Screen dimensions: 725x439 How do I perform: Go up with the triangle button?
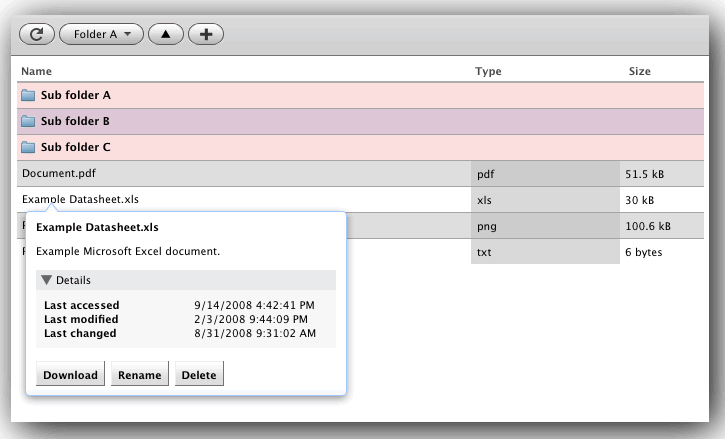tap(166, 34)
